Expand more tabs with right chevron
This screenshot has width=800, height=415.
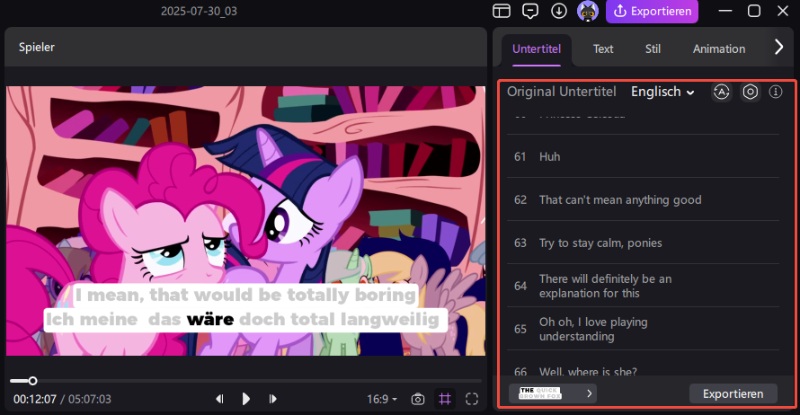(779, 47)
